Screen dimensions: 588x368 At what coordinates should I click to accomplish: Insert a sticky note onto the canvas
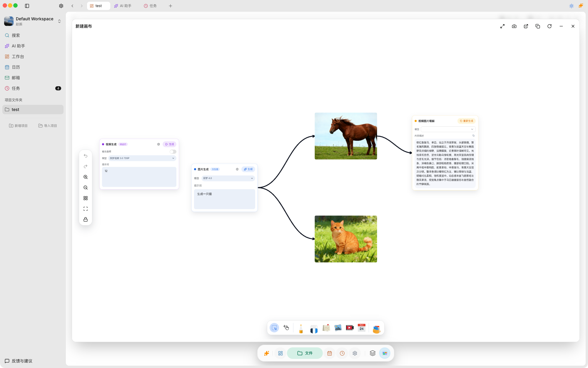[326, 328]
